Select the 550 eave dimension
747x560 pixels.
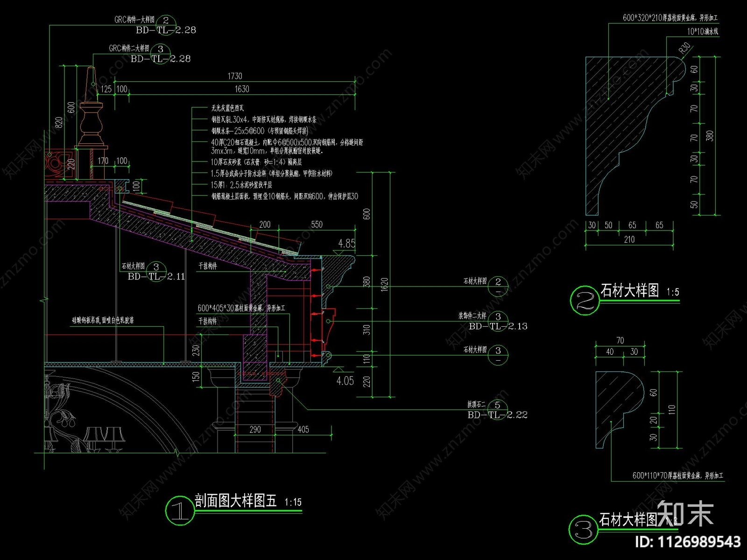(317, 224)
